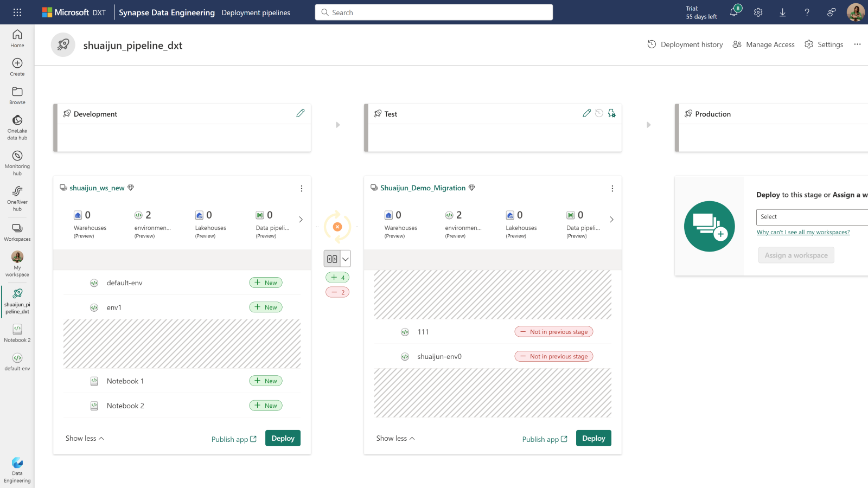Click the Assign a workspace button
The image size is (868, 488).
[796, 255]
